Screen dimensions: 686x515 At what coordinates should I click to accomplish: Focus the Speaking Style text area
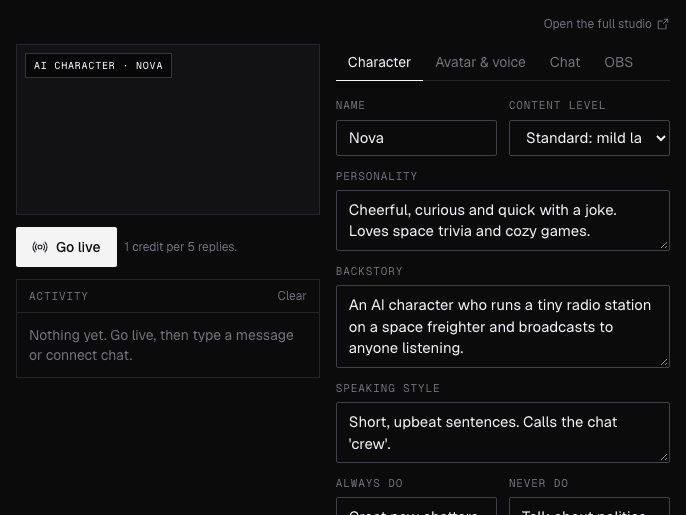pos(503,432)
